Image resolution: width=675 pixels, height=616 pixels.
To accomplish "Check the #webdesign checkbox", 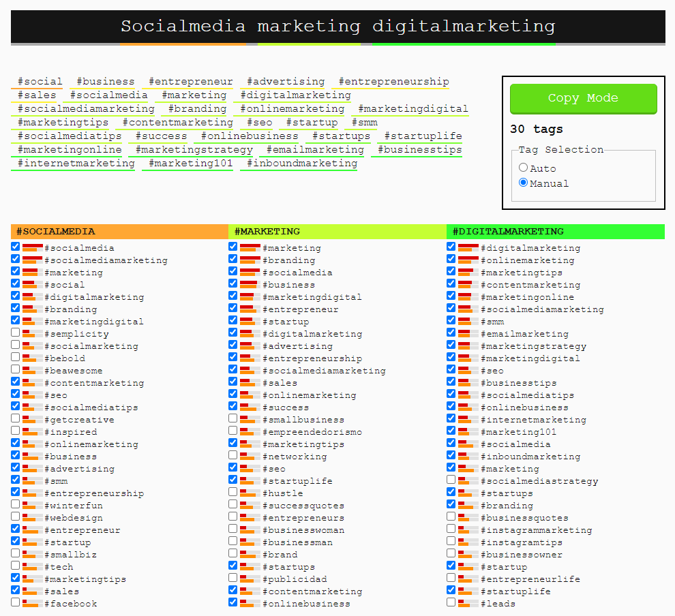I will point(16,517).
